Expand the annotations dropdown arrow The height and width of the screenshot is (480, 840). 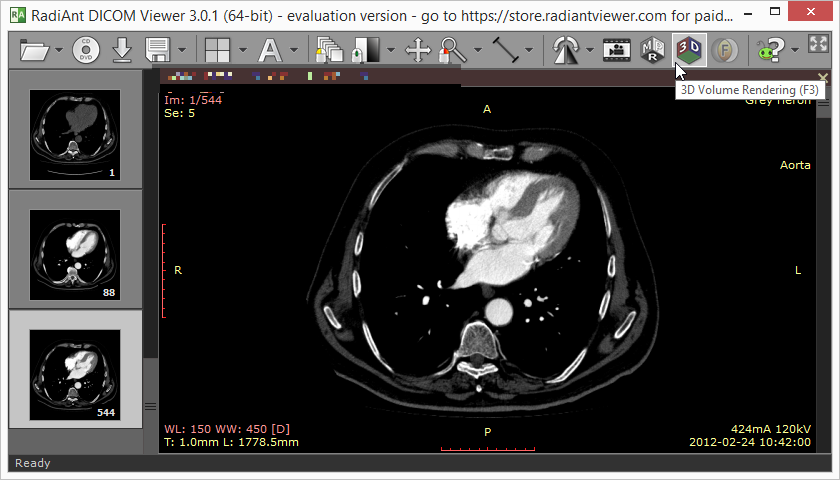(294, 50)
